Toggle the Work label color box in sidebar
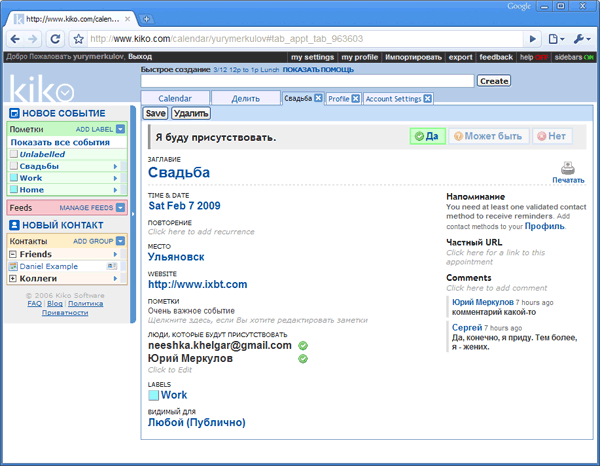 click(14, 178)
